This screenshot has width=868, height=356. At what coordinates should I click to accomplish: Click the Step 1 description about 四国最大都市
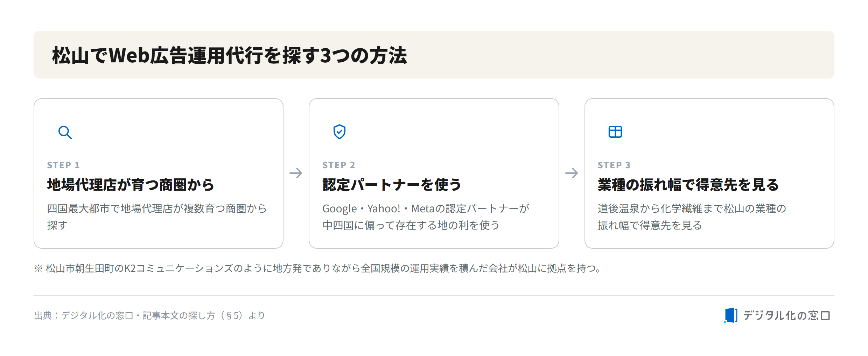(157, 217)
